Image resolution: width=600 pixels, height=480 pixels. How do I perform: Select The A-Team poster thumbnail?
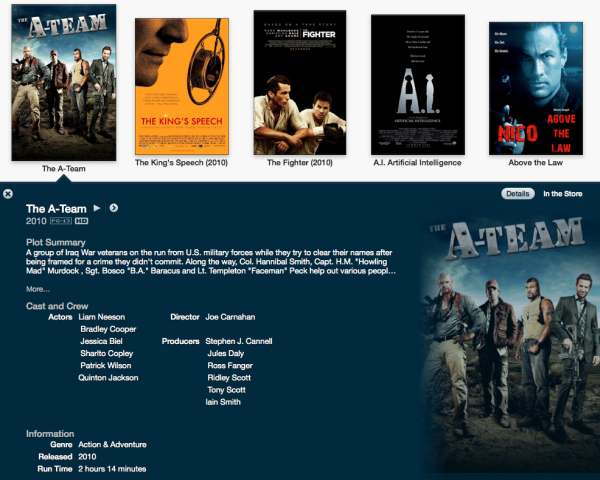coord(64,82)
